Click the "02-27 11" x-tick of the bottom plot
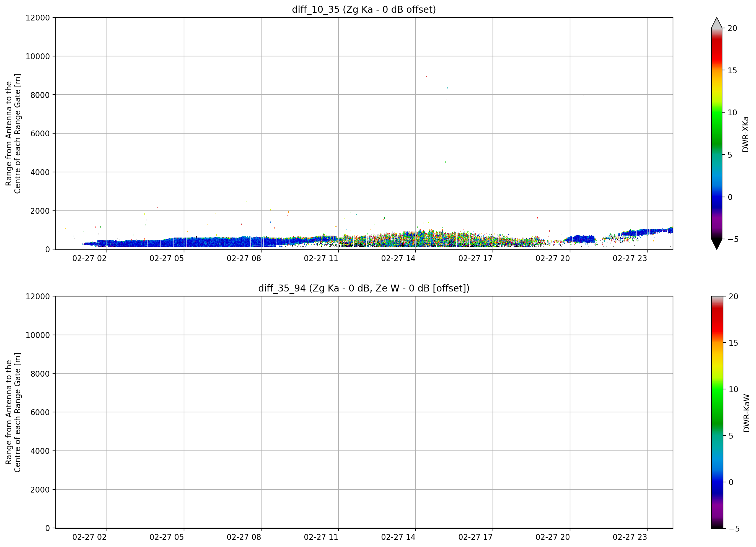The height and width of the screenshot is (547, 756). point(321,537)
